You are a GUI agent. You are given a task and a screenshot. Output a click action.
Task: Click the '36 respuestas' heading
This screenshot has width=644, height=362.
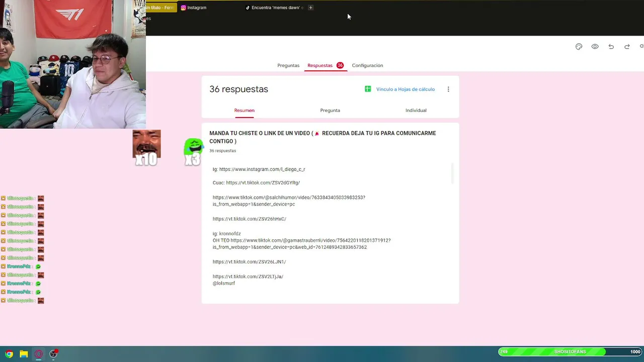[x=238, y=89]
